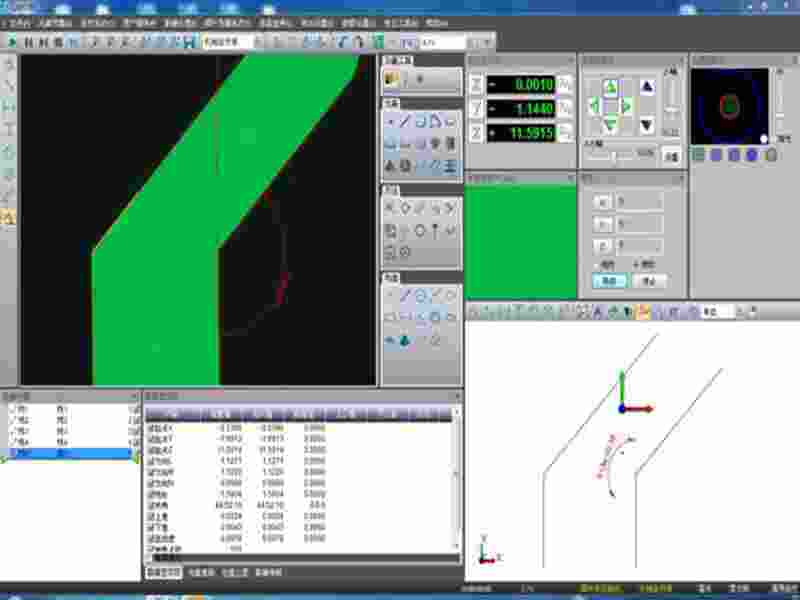Click the save floppy disk toolbar icon

point(189,42)
